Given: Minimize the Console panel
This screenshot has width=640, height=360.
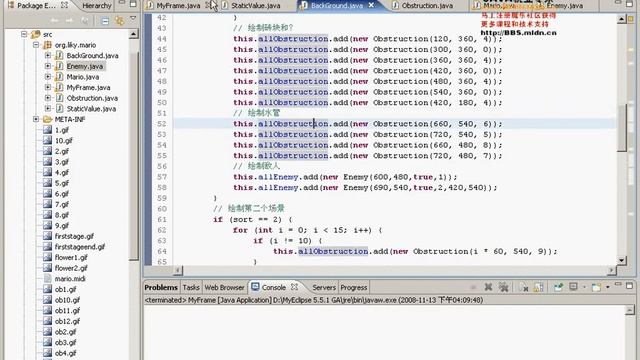Looking at the screenshot, I should click(x=618, y=285).
